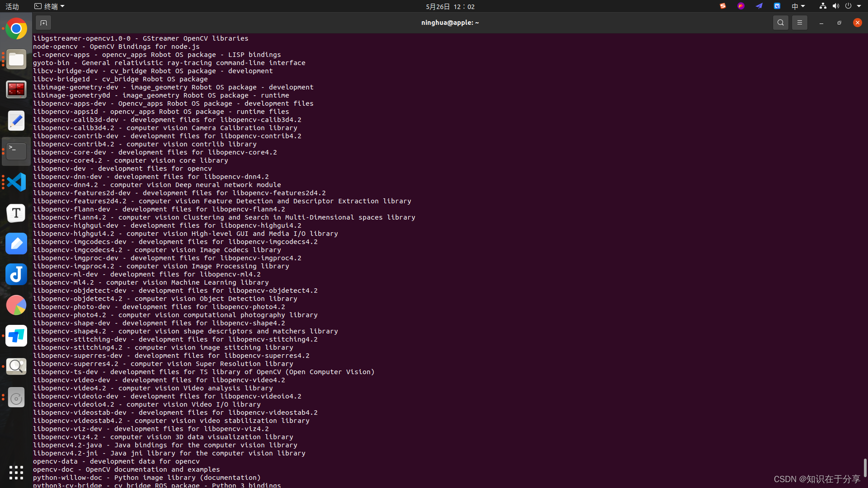Viewport: 868px width, 488px height.
Task: Click the 活动 activities button
Action: point(12,6)
